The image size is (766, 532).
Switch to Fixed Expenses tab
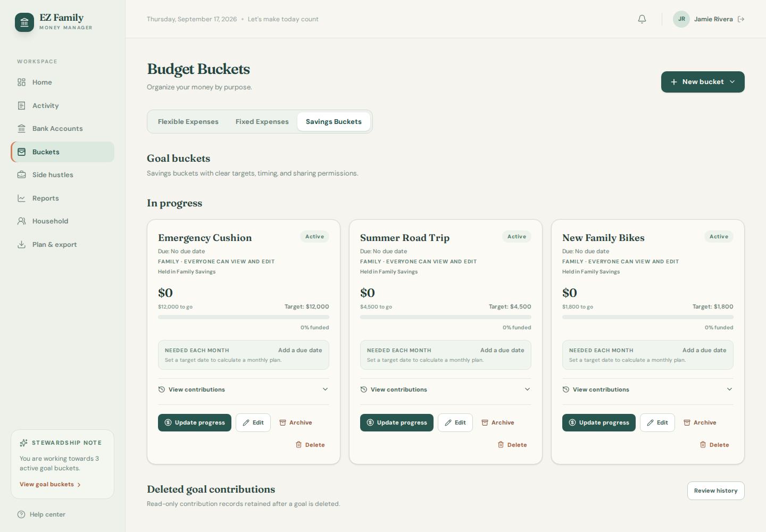(262, 122)
